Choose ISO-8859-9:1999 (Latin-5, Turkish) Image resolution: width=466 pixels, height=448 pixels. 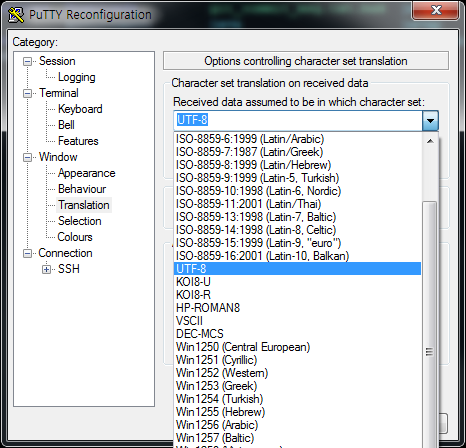[297, 178]
